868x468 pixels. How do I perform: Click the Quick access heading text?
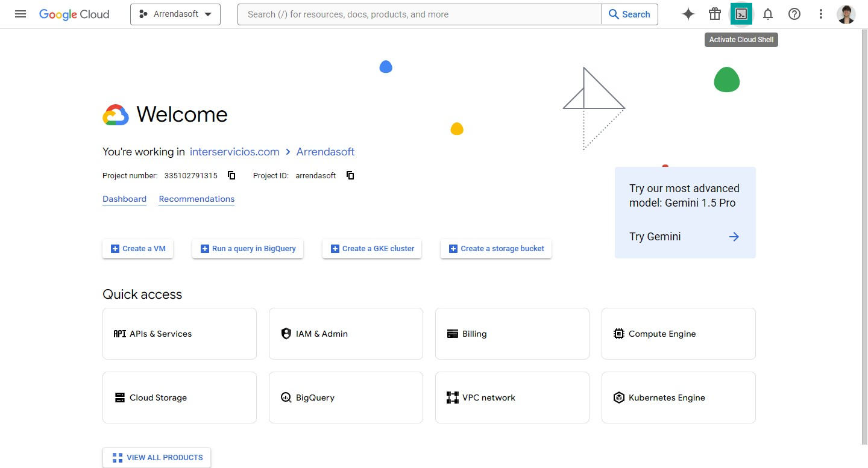pyautogui.click(x=142, y=295)
